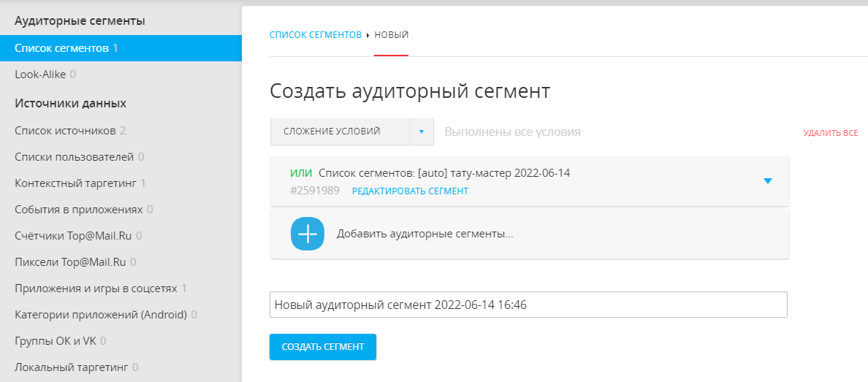Open Редактировать сегмент link
868x382 pixels.
[410, 191]
